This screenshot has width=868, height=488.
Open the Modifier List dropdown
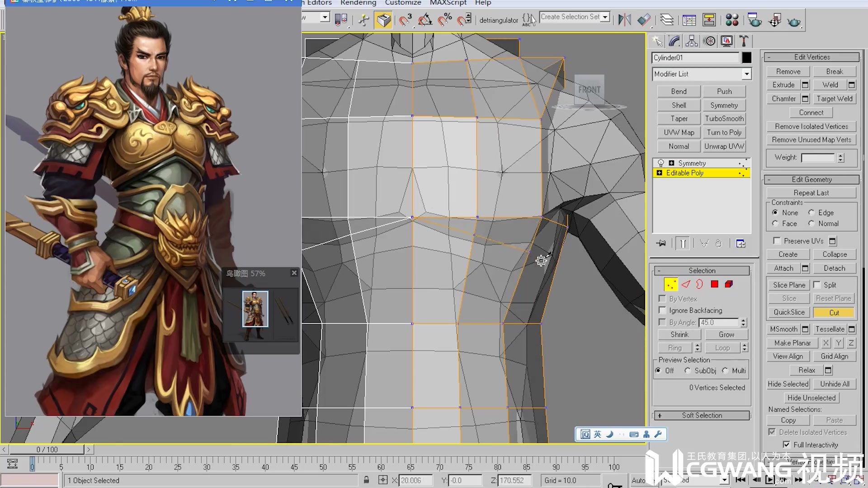(746, 74)
